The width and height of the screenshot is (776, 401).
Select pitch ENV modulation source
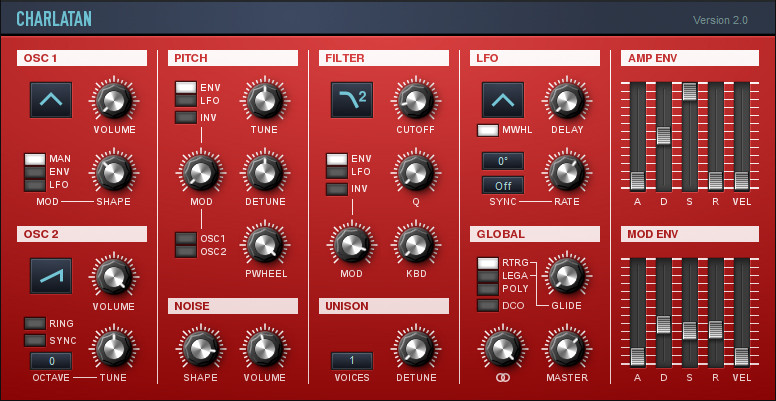(x=186, y=88)
